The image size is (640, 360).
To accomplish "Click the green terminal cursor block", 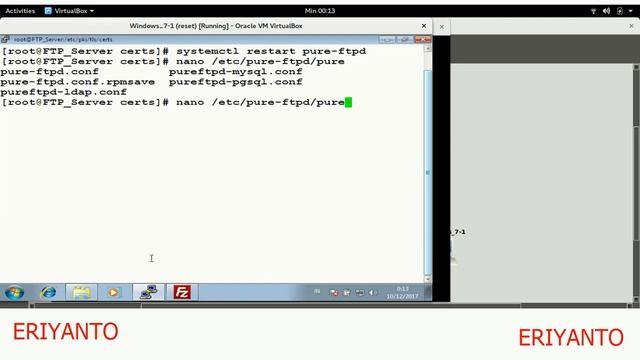I will (348, 102).
